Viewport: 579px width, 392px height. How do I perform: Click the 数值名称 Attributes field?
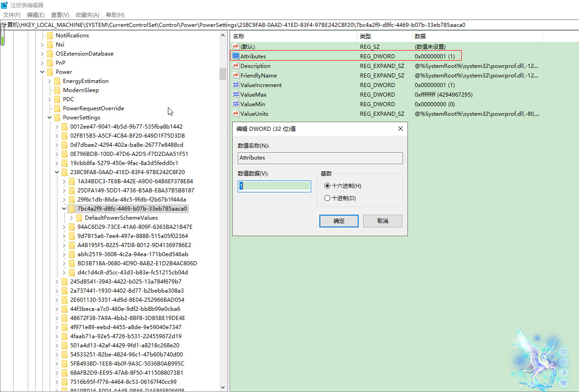[320, 158]
